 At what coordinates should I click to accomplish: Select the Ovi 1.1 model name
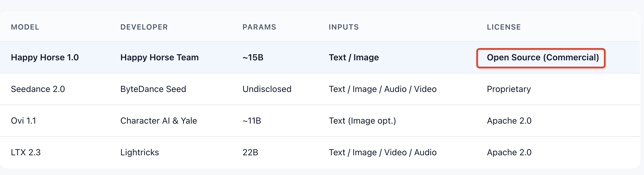pos(23,121)
